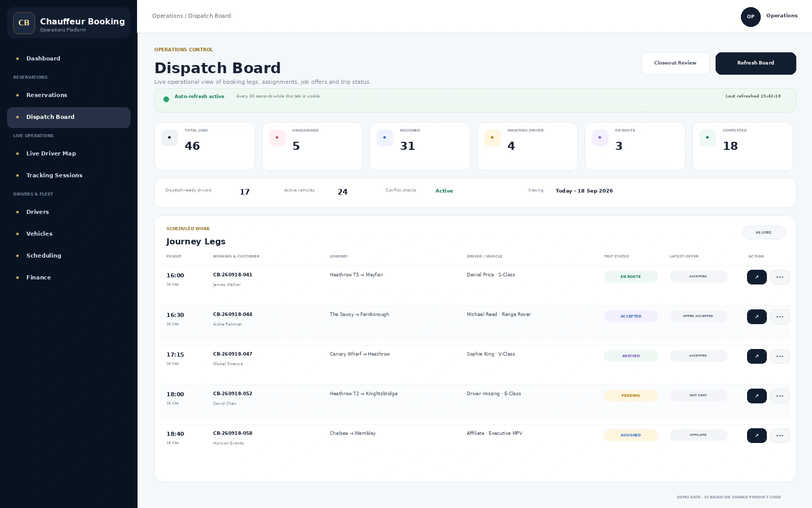Click the En Route card icon
This screenshot has width=812, height=508.
tap(600, 138)
